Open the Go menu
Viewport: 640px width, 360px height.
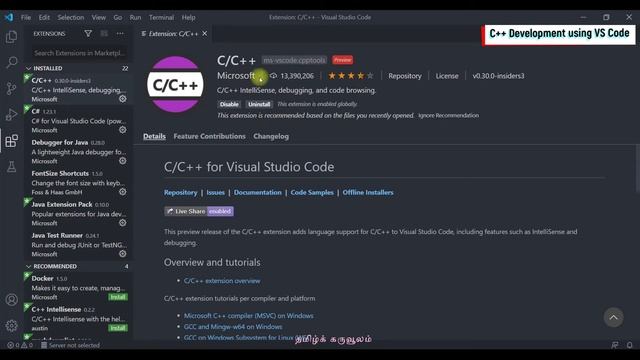(x=118, y=17)
